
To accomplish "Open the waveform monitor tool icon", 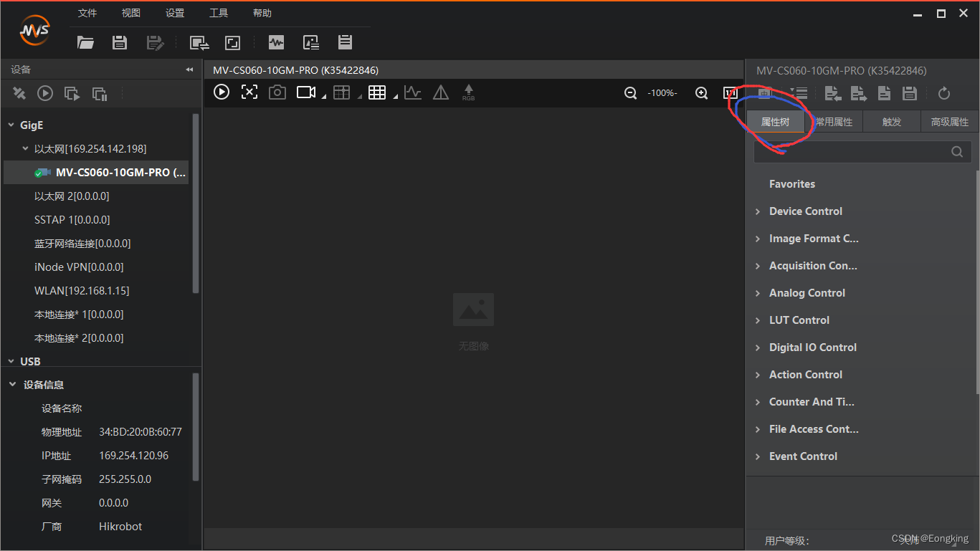I will tap(276, 42).
